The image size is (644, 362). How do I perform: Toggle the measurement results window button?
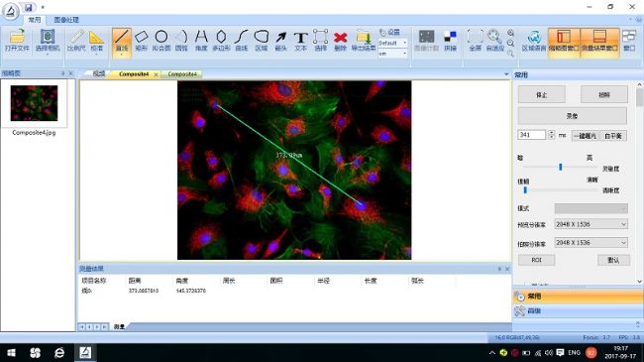(x=599, y=41)
